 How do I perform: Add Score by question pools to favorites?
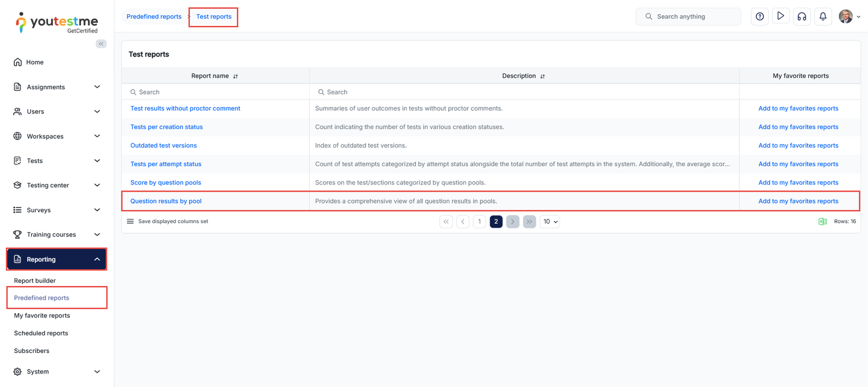(798, 182)
